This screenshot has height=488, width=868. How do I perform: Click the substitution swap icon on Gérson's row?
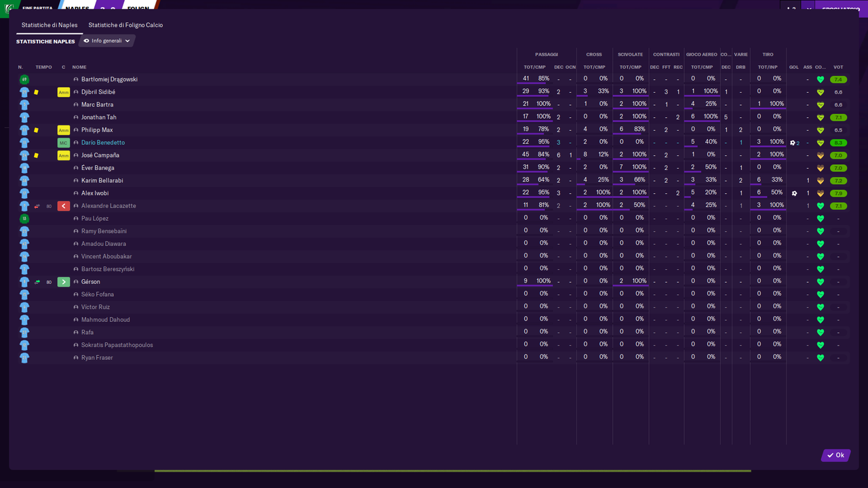pyautogui.click(x=37, y=282)
